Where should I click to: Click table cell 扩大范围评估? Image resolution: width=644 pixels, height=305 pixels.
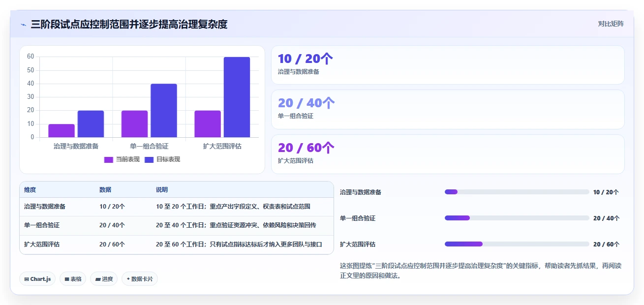(42, 244)
